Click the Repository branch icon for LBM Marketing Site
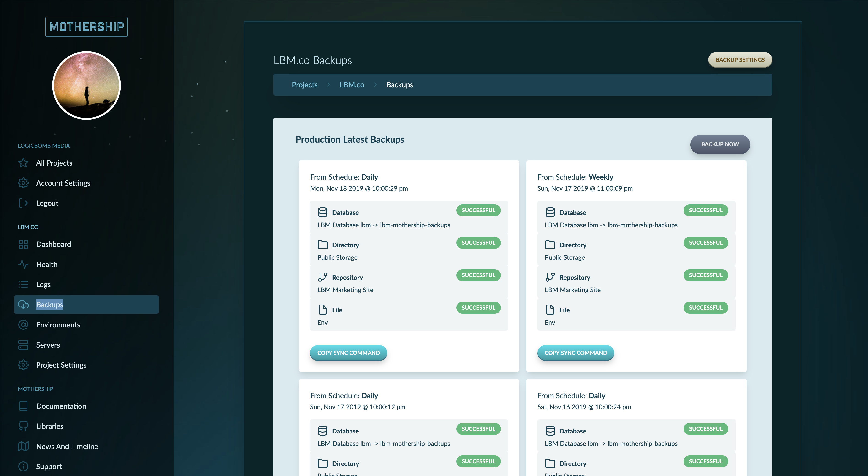 click(323, 277)
